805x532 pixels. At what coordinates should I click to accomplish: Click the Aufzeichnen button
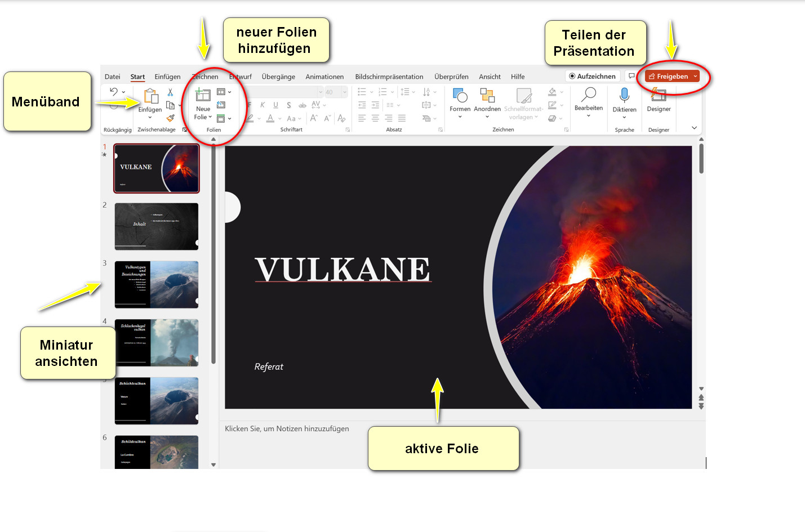[x=593, y=76]
